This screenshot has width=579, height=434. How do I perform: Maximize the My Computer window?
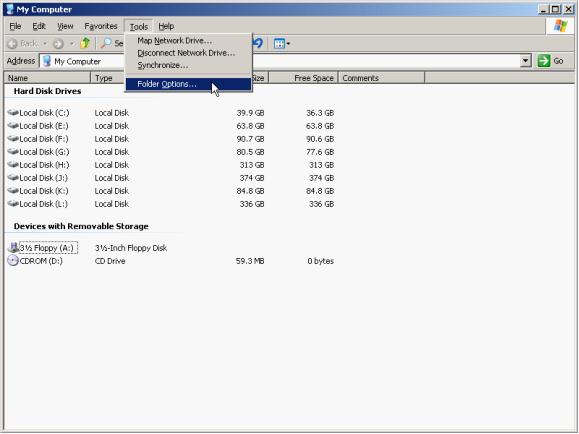pyautogui.click(x=555, y=9)
